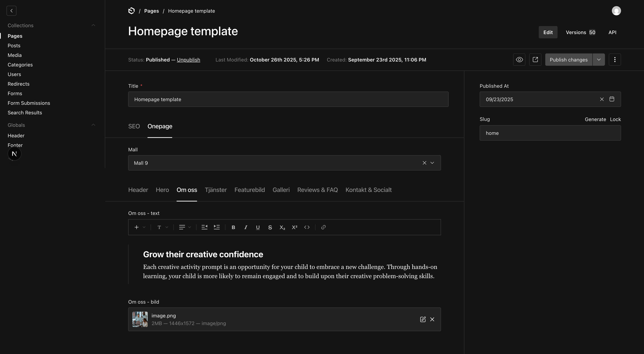Toggle bold formatting in the editor toolbar
This screenshot has height=354, width=644.
point(233,227)
